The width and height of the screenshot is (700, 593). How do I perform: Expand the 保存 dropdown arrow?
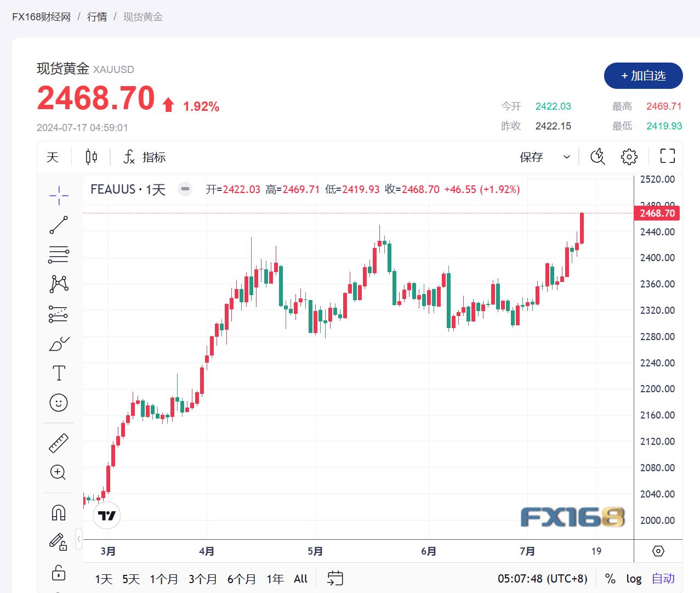567,157
